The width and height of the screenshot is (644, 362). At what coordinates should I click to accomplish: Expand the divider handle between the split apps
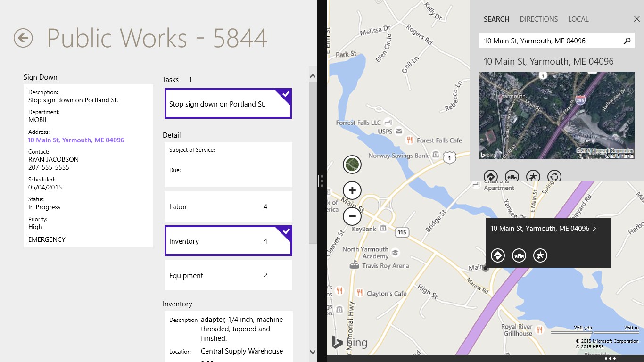click(321, 181)
